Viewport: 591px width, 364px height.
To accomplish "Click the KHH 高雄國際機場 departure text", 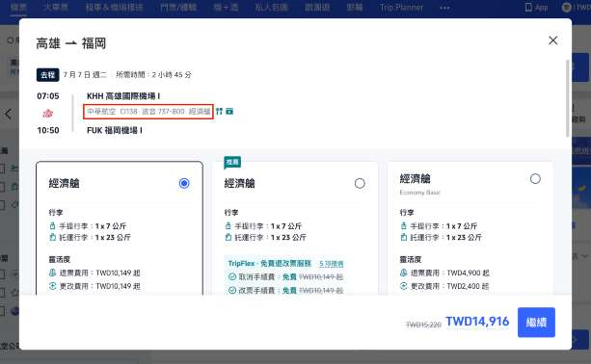I will (x=123, y=96).
